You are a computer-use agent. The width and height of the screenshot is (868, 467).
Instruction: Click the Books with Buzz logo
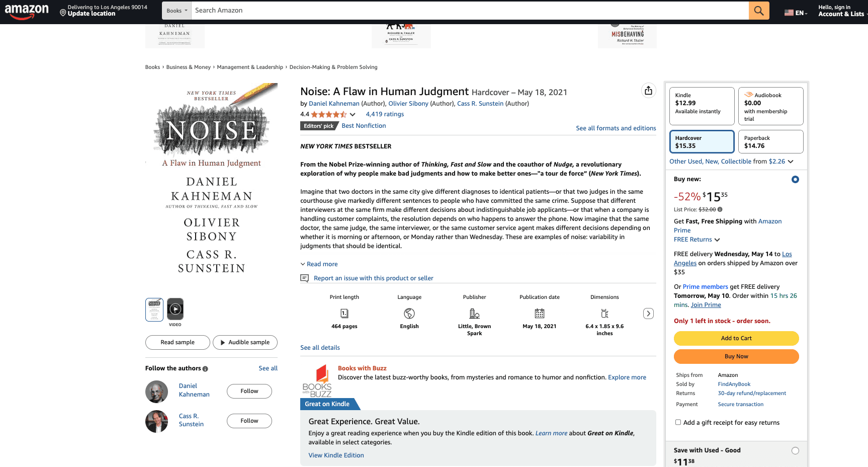tap(317, 381)
